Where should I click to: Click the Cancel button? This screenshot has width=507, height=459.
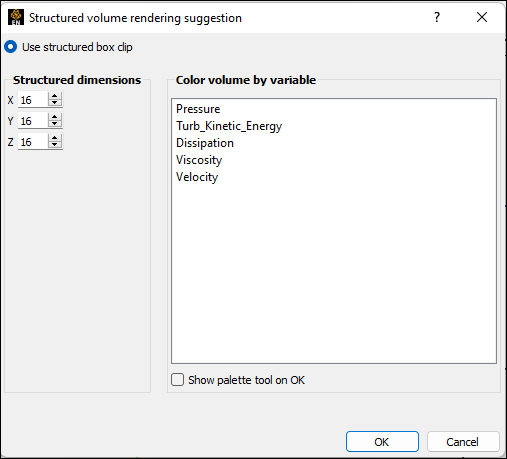point(463,442)
